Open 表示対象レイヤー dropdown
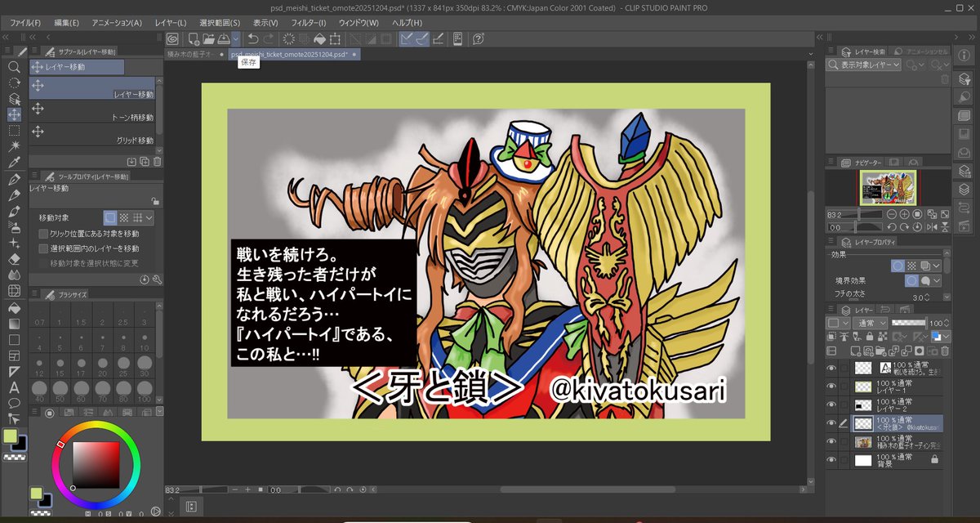 [x=864, y=65]
